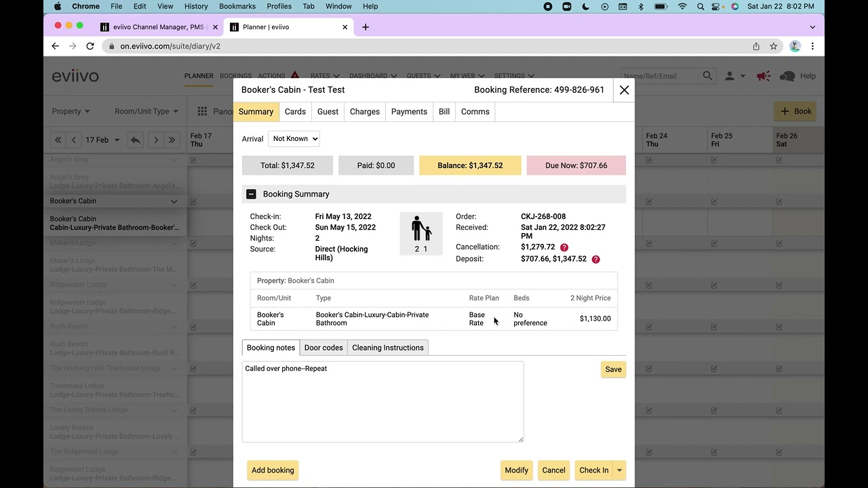Click the Deposit help question mark icon

pos(596,259)
